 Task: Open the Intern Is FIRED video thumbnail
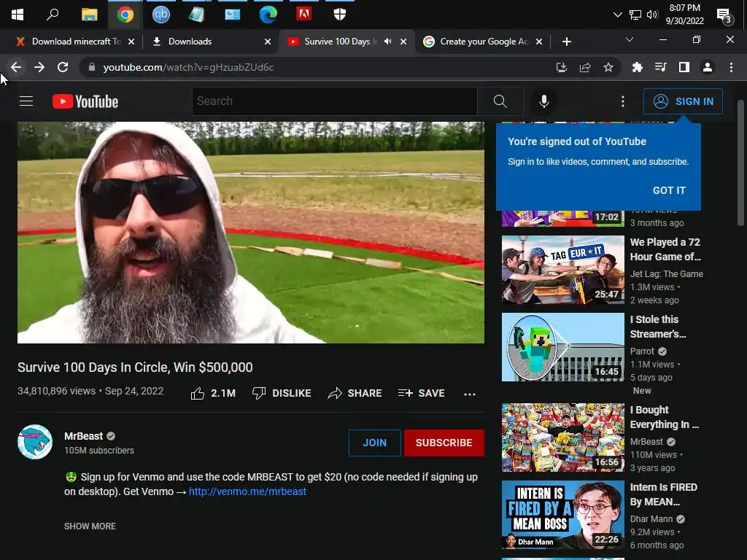click(562, 515)
